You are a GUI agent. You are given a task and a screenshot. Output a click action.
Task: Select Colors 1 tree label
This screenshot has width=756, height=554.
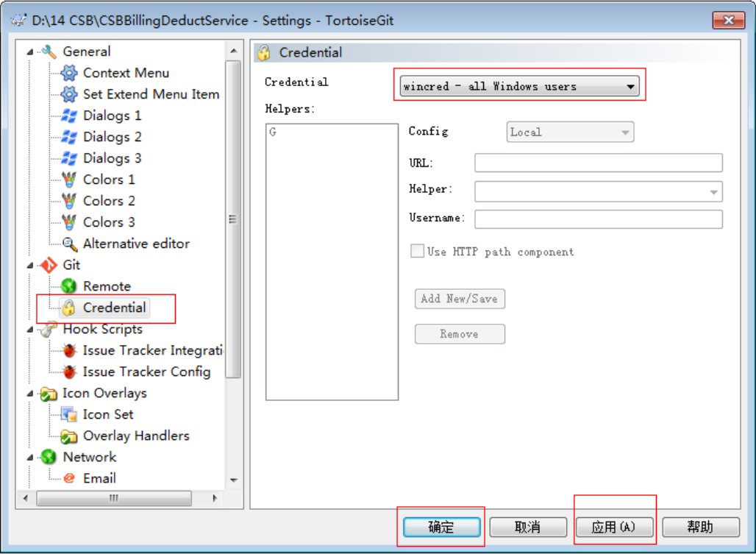pyautogui.click(x=109, y=180)
